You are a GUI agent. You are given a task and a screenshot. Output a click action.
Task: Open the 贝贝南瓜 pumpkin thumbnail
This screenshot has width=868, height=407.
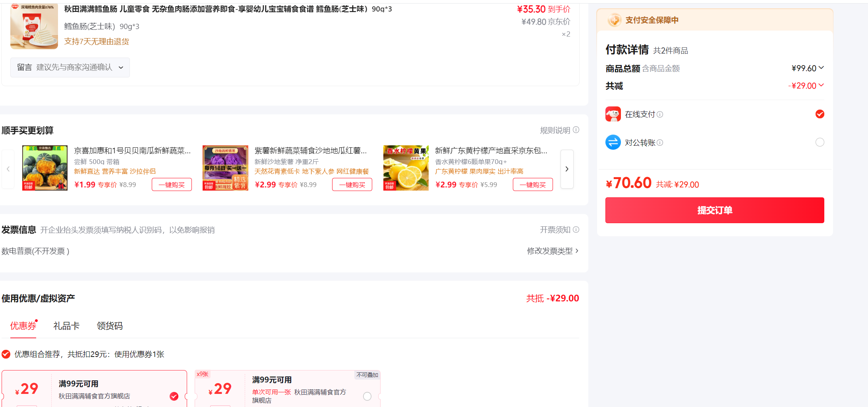click(45, 168)
